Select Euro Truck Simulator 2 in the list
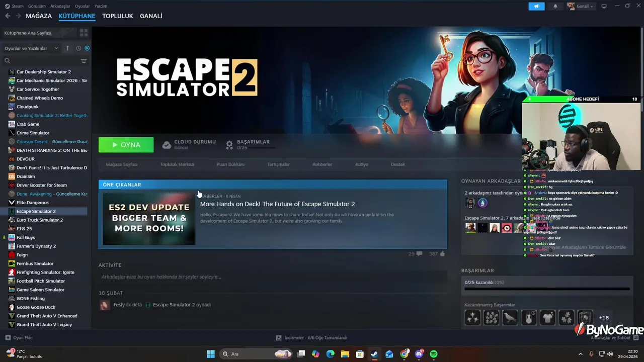 (40, 220)
